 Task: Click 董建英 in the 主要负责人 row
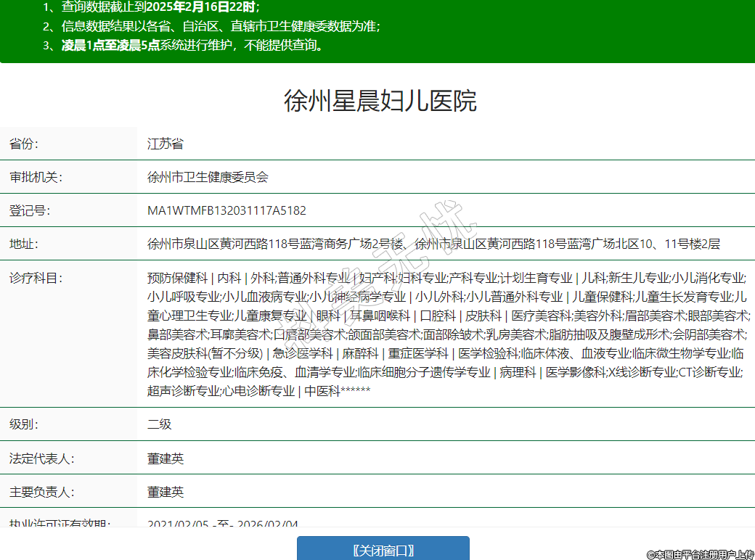[x=166, y=492]
